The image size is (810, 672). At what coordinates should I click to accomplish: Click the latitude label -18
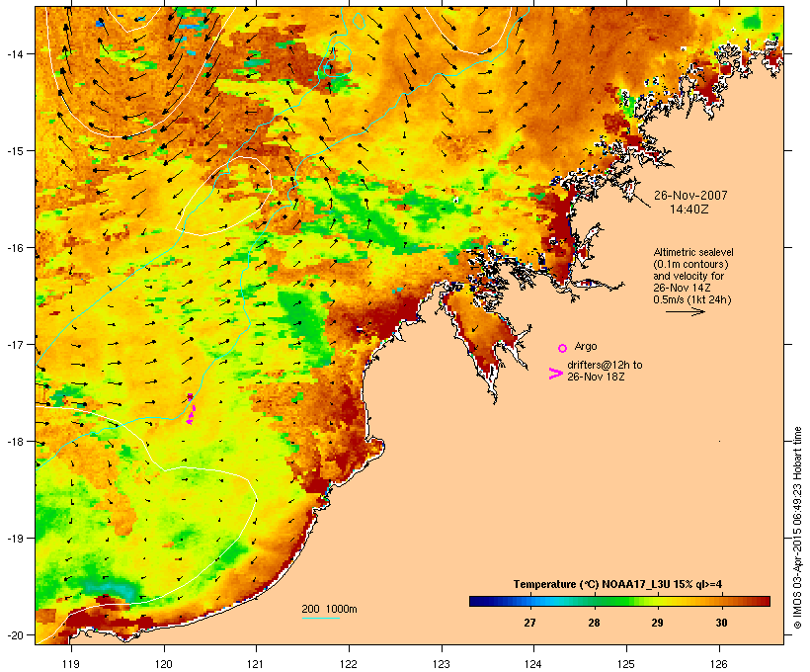pos(14,442)
